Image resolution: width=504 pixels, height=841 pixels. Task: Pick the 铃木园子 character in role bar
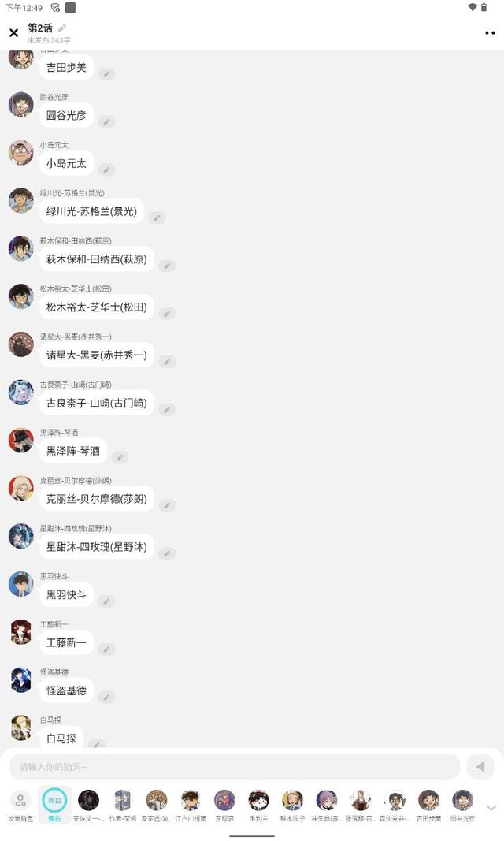point(292,806)
